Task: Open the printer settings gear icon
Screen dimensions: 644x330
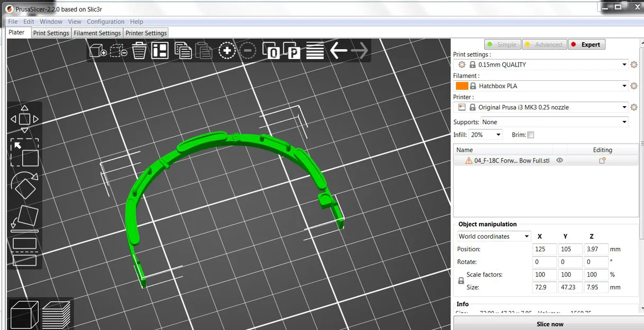Action: pyautogui.click(x=634, y=107)
